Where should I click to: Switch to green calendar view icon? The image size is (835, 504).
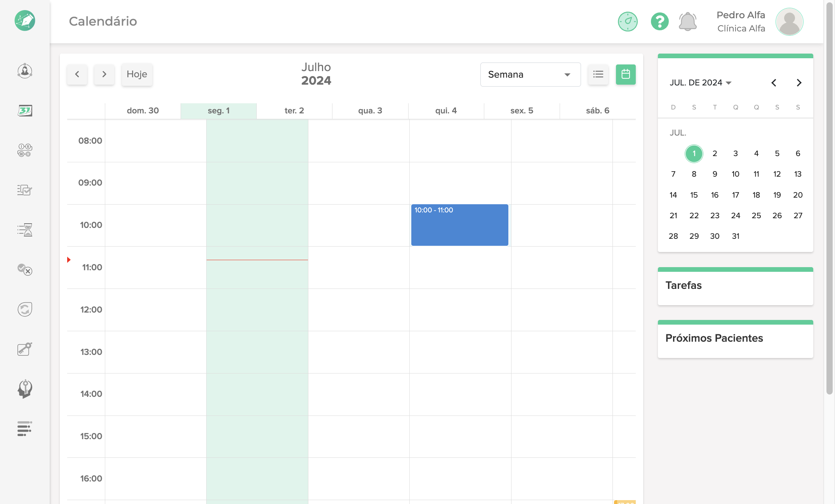(x=626, y=74)
